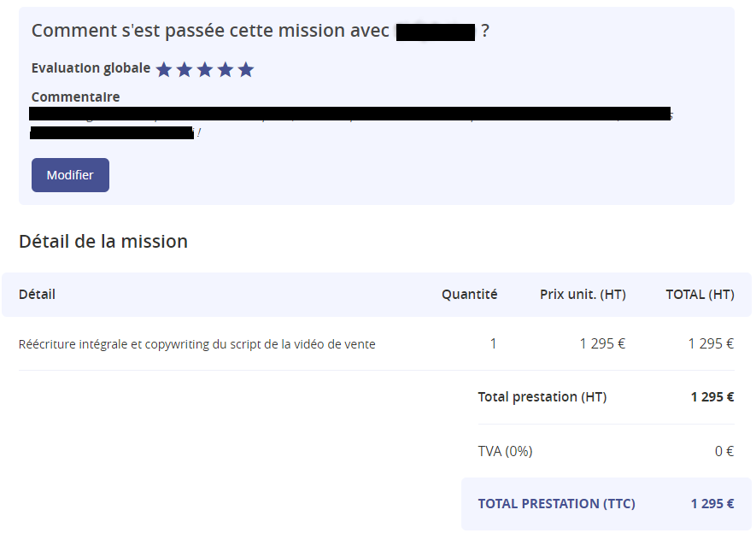
Task: Click the Quantité column header
Action: point(469,295)
